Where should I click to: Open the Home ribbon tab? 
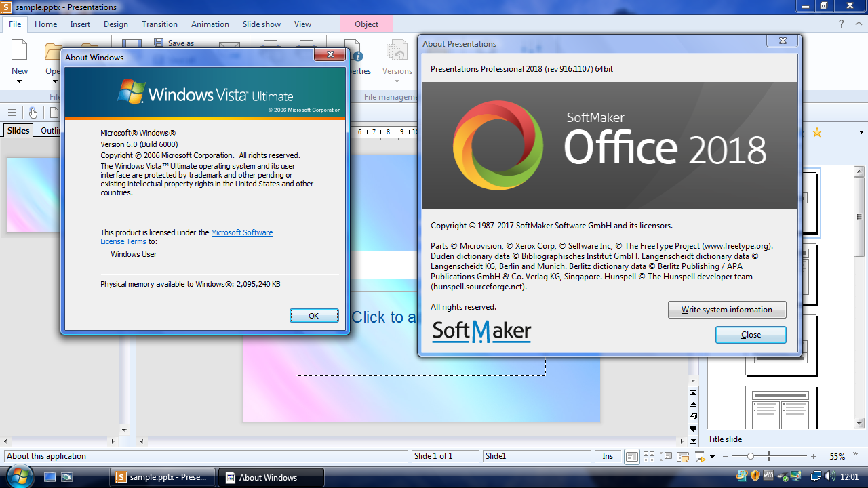(46, 24)
